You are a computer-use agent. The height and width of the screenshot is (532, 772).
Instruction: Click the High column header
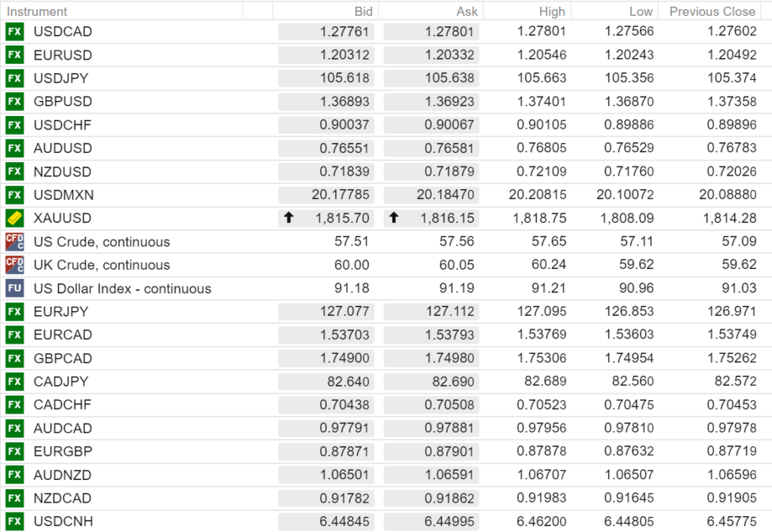coord(552,11)
